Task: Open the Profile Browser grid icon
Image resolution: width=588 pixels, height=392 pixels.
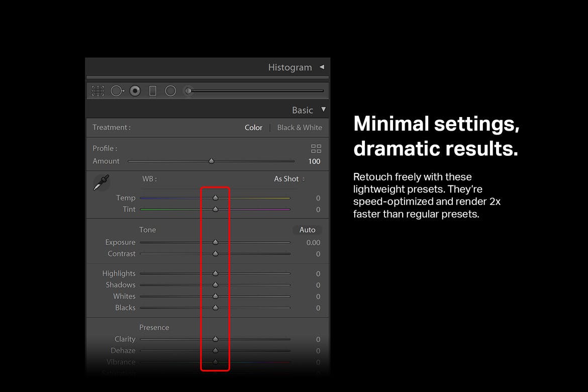Action: (x=316, y=149)
